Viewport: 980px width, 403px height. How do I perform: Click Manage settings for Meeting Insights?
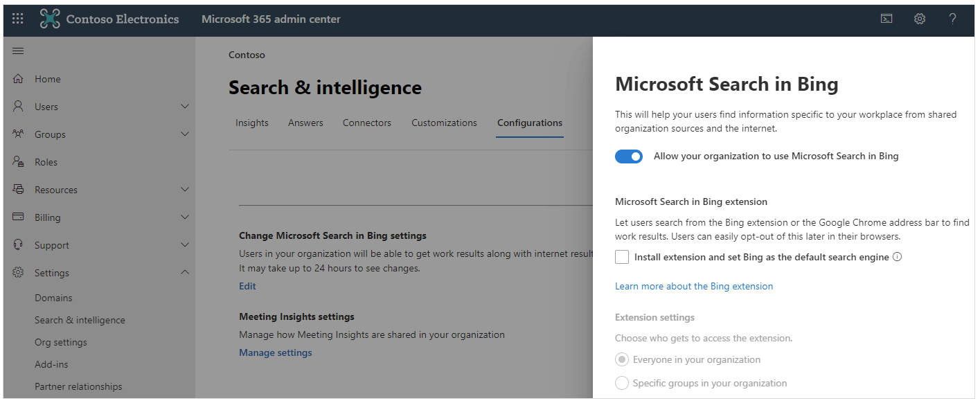pos(276,352)
